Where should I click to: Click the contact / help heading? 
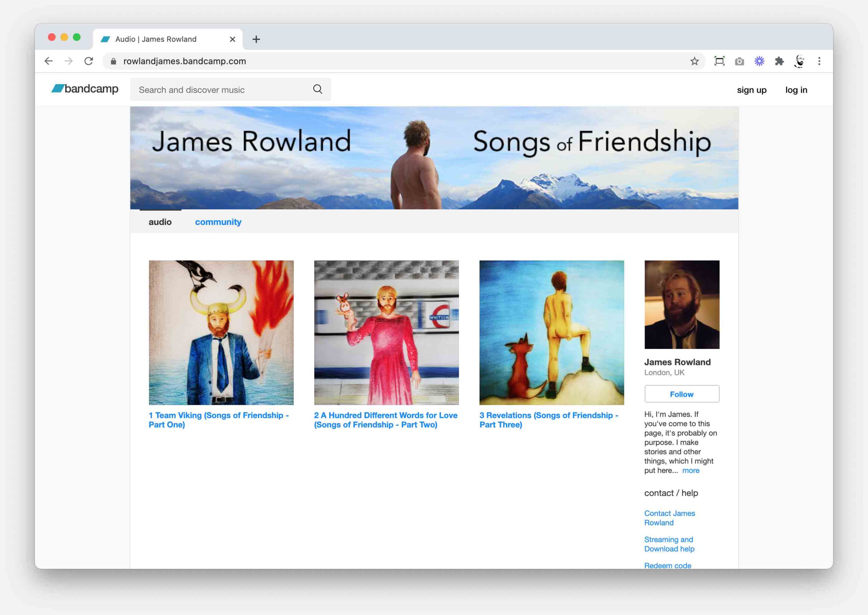671,493
